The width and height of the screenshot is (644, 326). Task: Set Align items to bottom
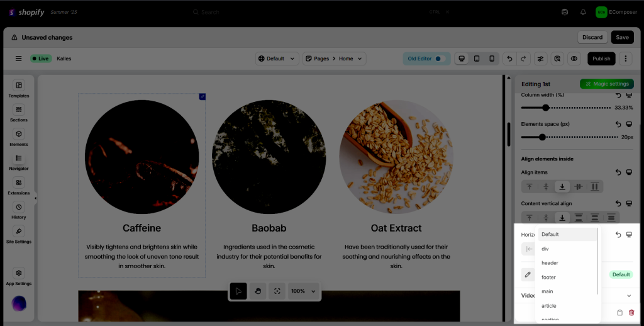point(562,187)
